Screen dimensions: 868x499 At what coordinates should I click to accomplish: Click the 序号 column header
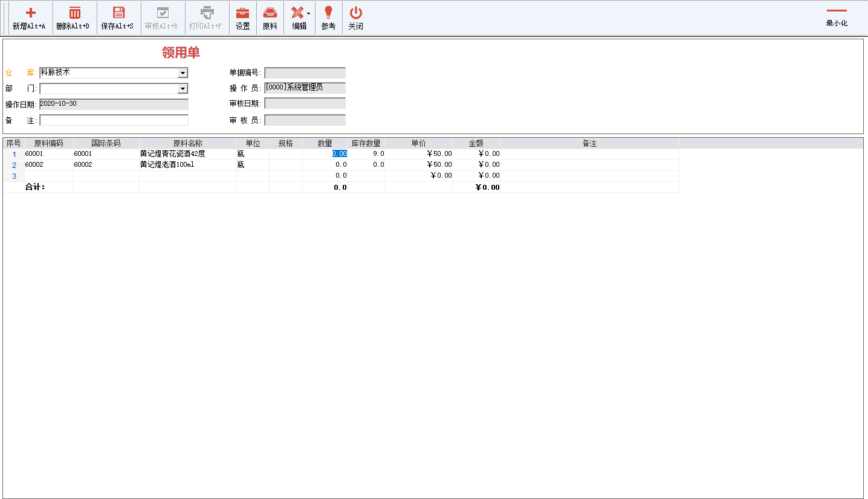click(13, 143)
